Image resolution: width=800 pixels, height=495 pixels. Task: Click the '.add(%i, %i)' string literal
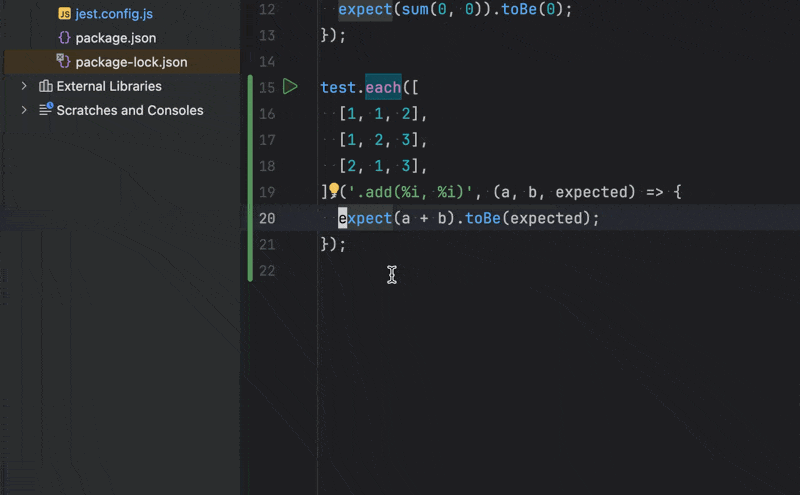[410, 192]
